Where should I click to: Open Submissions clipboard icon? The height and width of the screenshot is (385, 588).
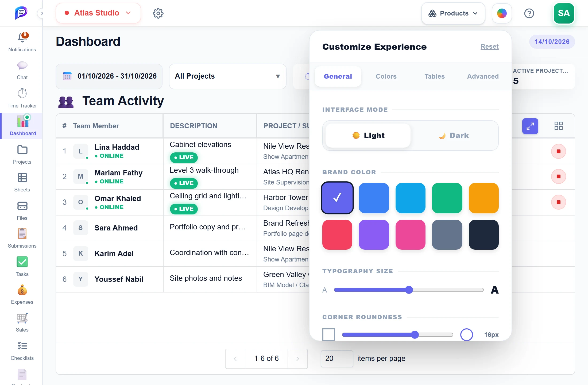pos(22,234)
